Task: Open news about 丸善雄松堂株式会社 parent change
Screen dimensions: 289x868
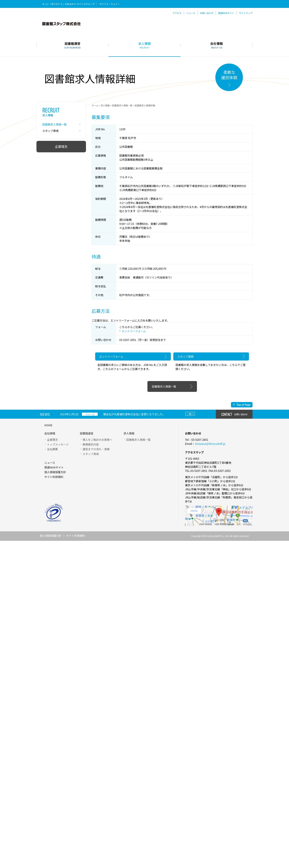Action: [133, 414]
